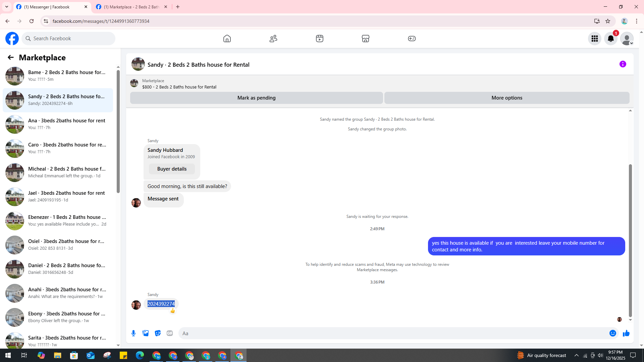Open listing $800 - 2 Beds 2 Baths

[x=179, y=87]
